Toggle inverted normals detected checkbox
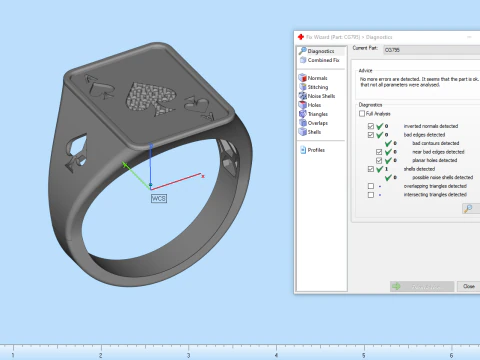The image size is (480, 360). (x=371, y=126)
